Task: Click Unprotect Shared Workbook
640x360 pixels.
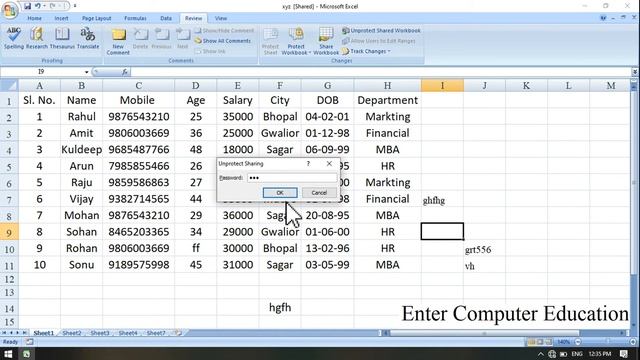Action: [381, 31]
